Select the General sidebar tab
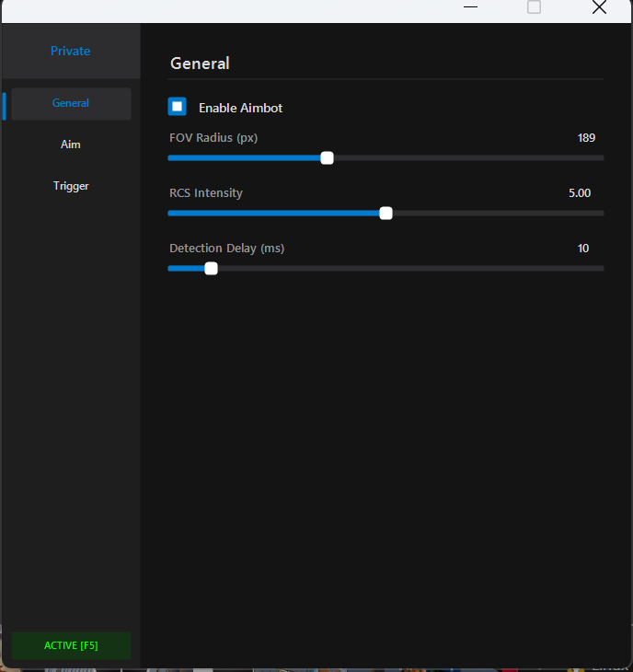The height and width of the screenshot is (672, 633). (x=71, y=103)
